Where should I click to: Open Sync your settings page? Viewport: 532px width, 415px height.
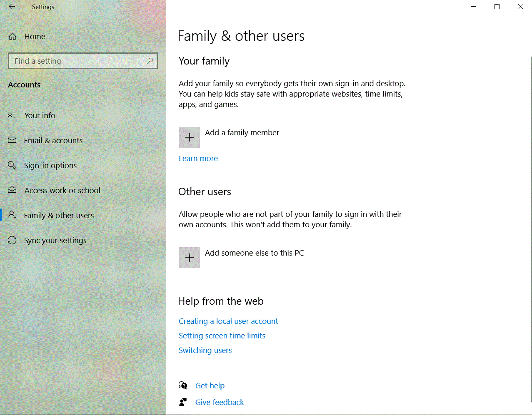pyautogui.click(x=83, y=240)
